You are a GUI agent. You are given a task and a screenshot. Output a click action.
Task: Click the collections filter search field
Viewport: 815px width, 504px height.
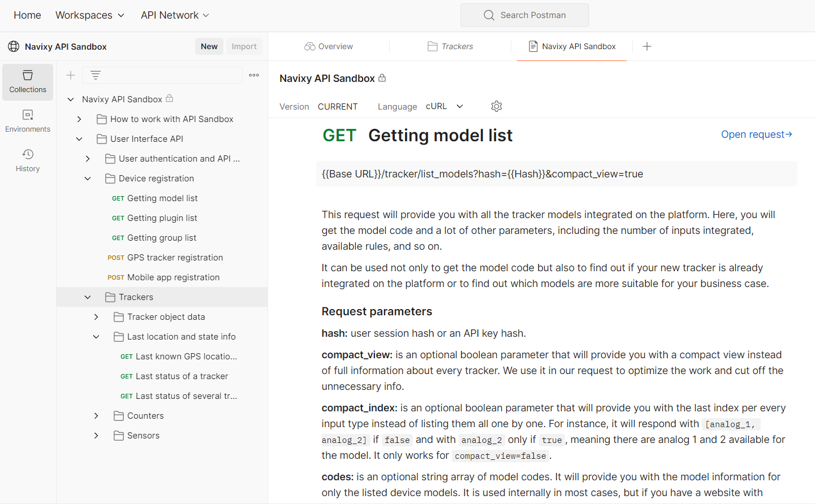(162, 75)
